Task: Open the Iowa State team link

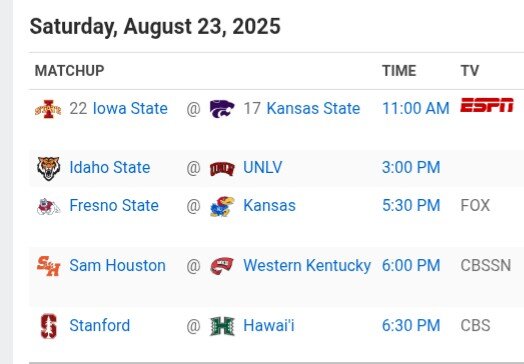Action: (x=130, y=108)
